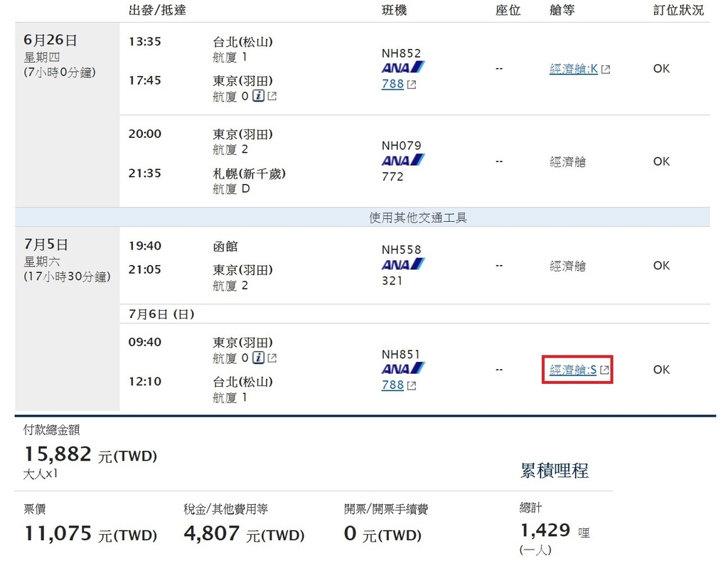Image resolution: width=728 pixels, height=578 pixels.
Task: Click external link icon beside NH852 航廈 0
Action: (272, 96)
